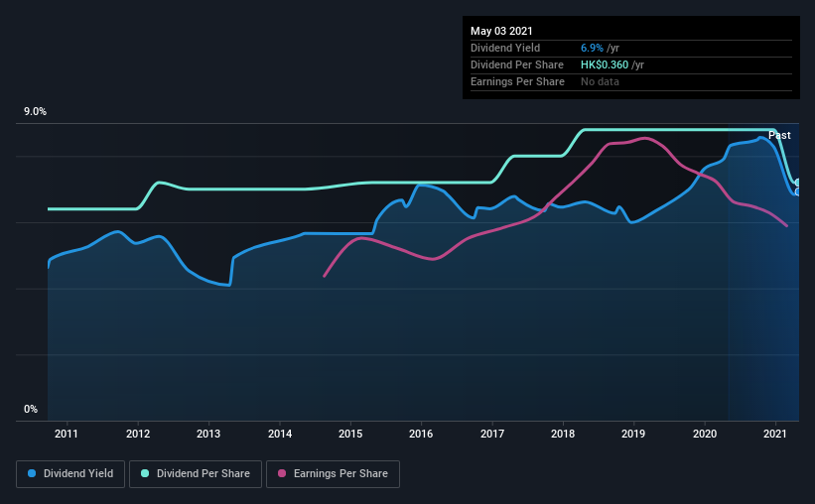Select the 2011 x-axis label
The image size is (815, 504).
pos(67,434)
